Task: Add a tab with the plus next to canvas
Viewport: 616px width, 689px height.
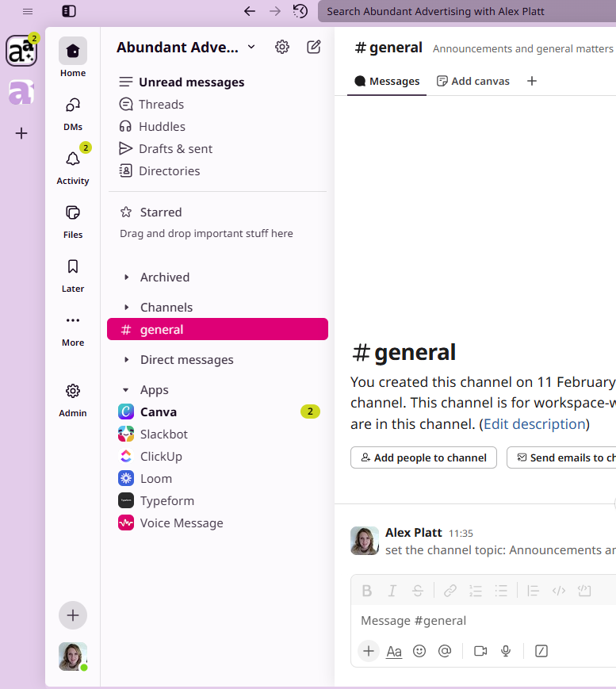Action: (532, 82)
